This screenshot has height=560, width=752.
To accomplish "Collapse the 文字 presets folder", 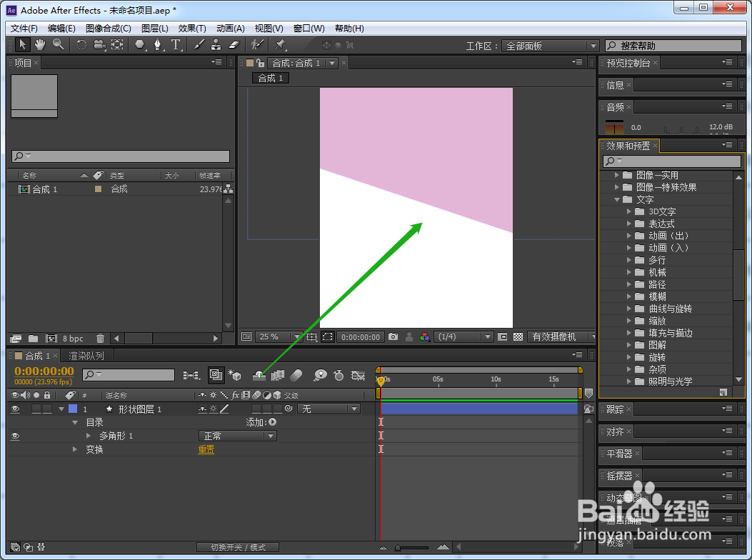I will tap(617, 199).
